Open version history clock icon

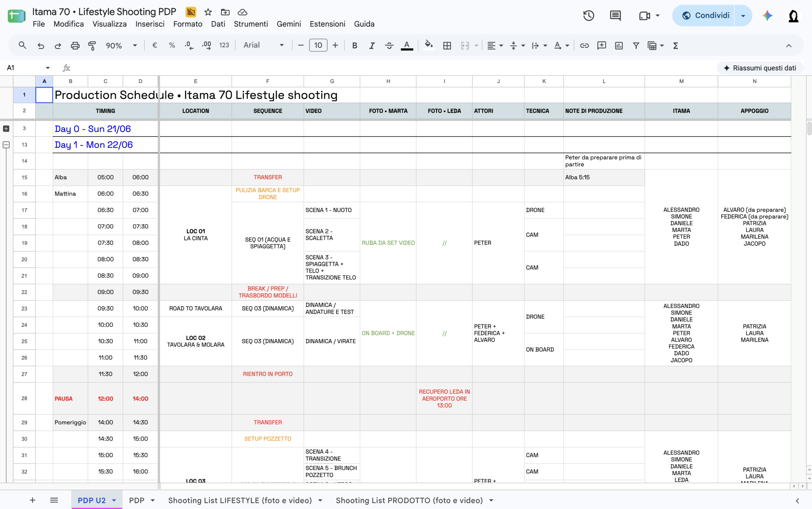tap(588, 16)
